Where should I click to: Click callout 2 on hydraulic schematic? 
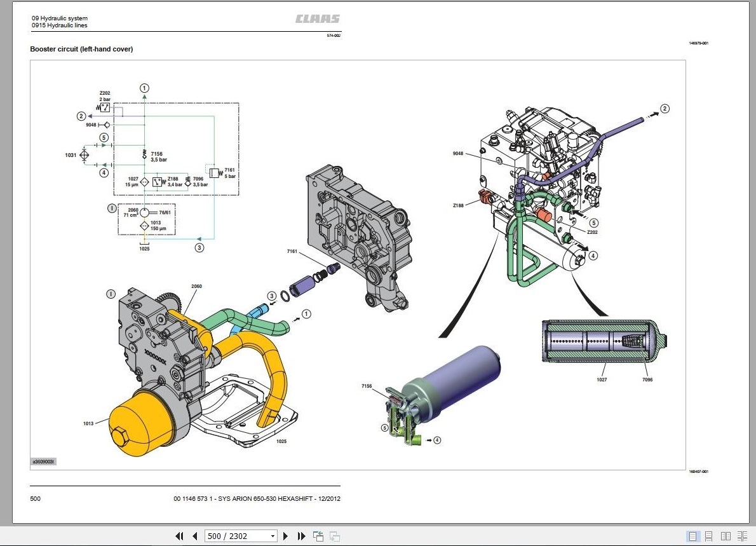click(81, 116)
